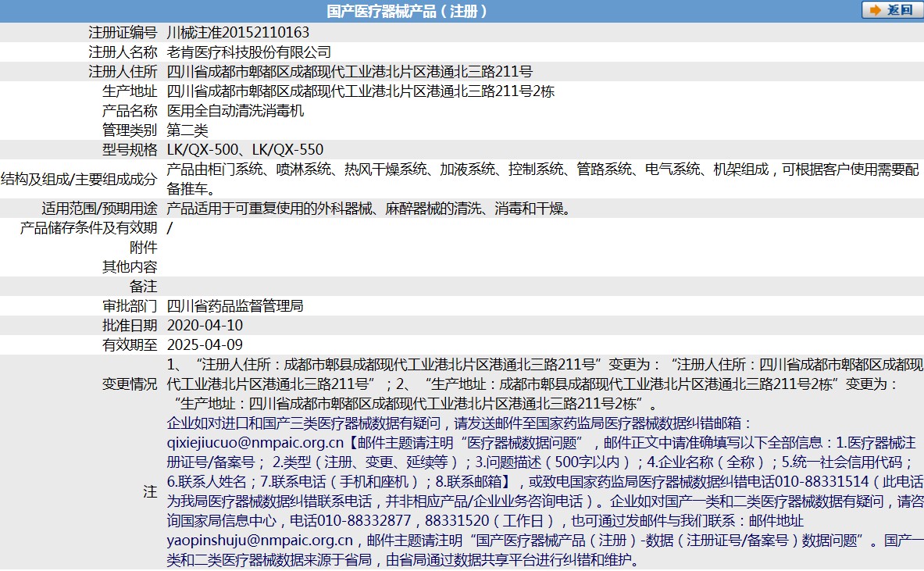Click the label 其他内容
924x571 pixels.
(x=130, y=266)
